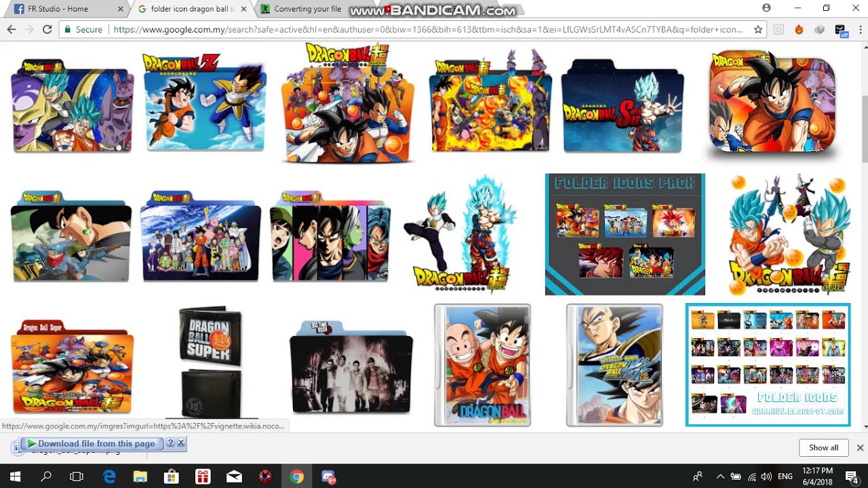This screenshot has height=488, width=868.
Task: Click the help question mark on download overlay
Action: [171, 443]
